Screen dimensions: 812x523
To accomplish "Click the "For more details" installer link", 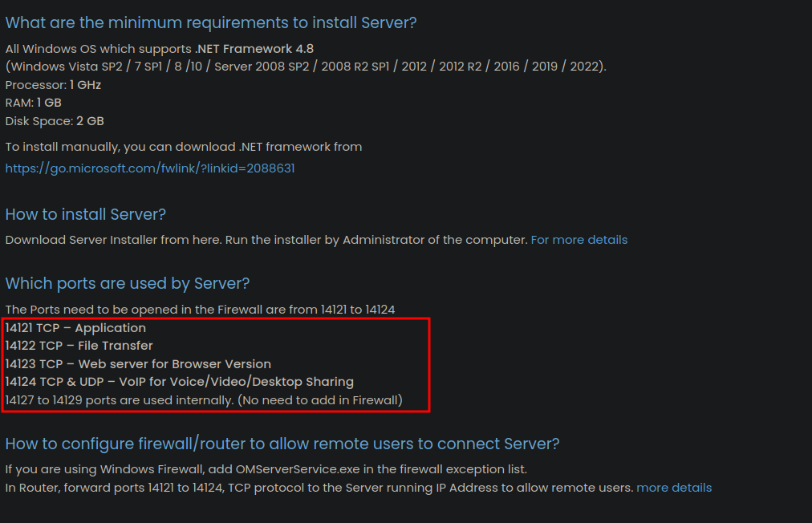I will point(579,240).
